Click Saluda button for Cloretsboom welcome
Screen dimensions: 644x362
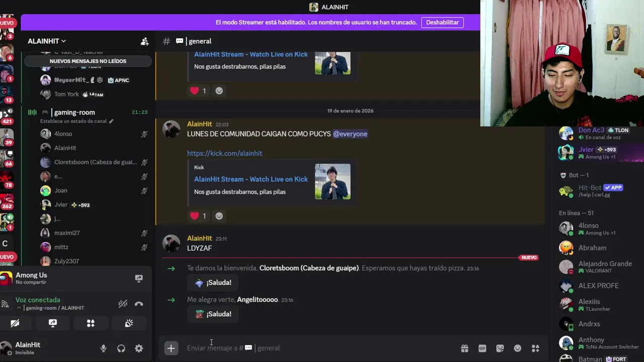coord(213,283)
